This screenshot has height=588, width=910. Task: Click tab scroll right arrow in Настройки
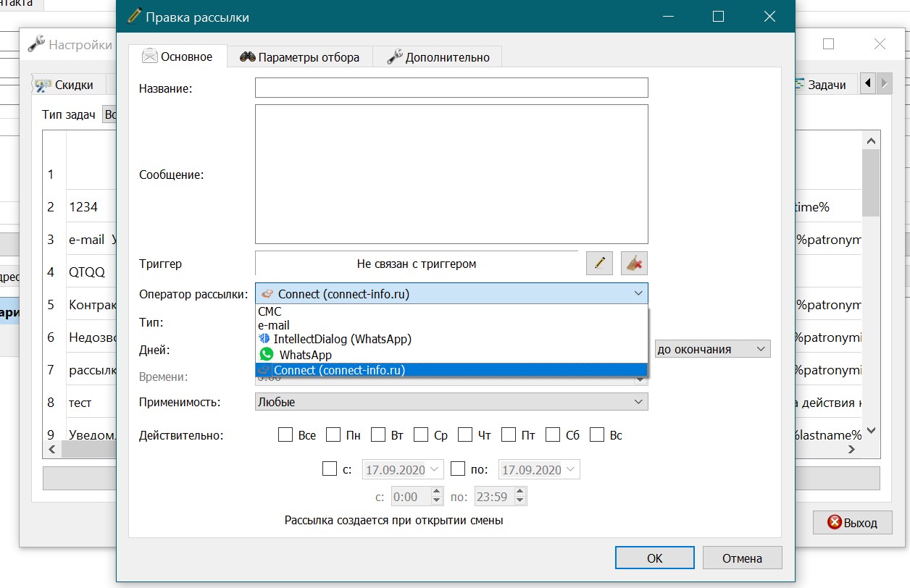[884, 84]
